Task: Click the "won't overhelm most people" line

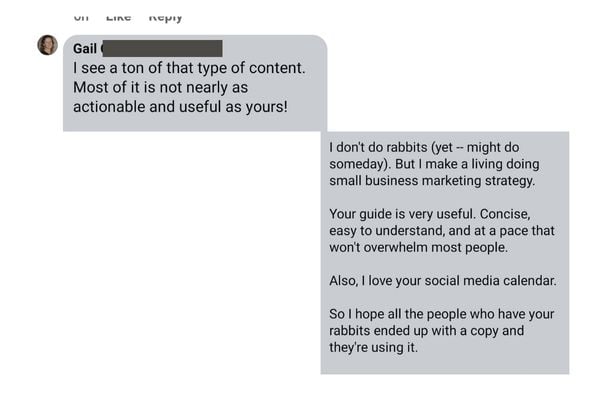Action: click(x=418, y=248)
